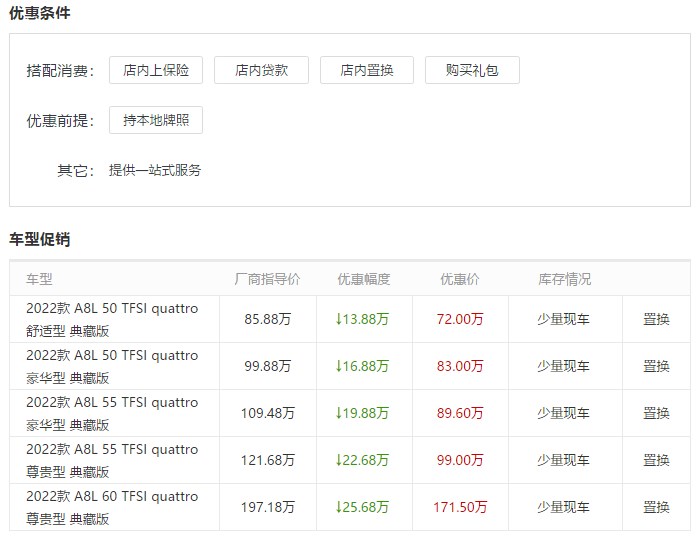Click the 89.60万 discounted price
Screen dimensions: 700x536
pyautogui.click(x=460, y=413)
